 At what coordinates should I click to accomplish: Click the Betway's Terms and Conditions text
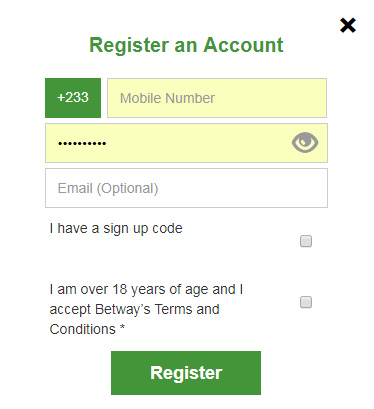pyautogui.click(x=134, y=319)
